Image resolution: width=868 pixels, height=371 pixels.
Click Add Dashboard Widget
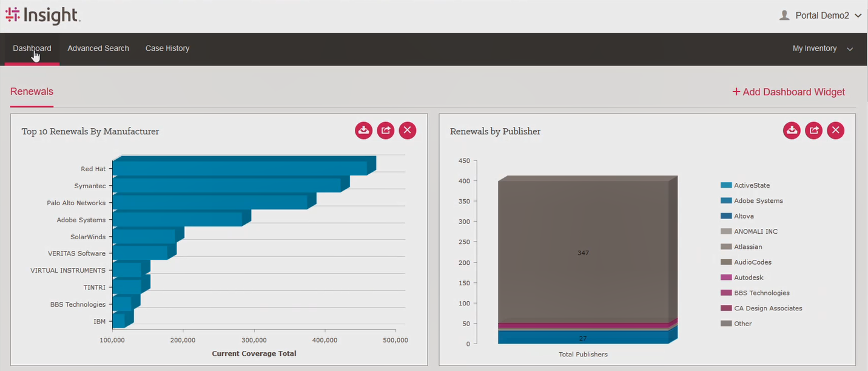[789, 92]
